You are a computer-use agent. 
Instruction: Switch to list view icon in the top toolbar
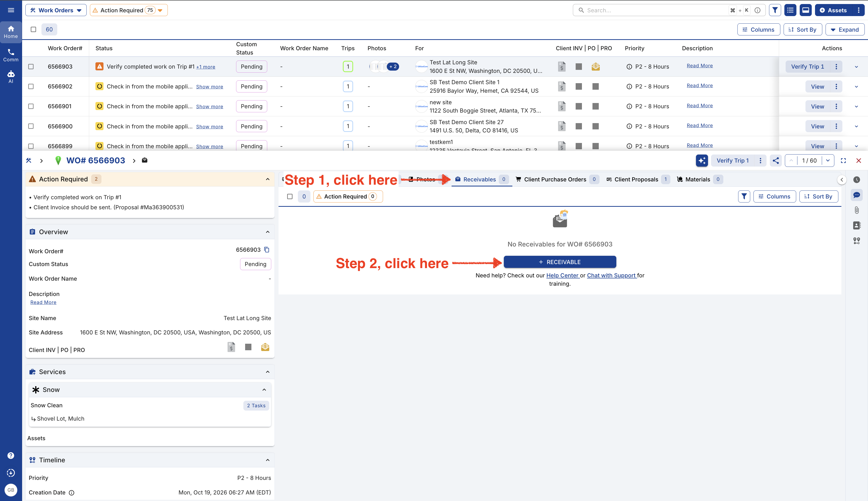pyautogui.click(x=790, y=10)
